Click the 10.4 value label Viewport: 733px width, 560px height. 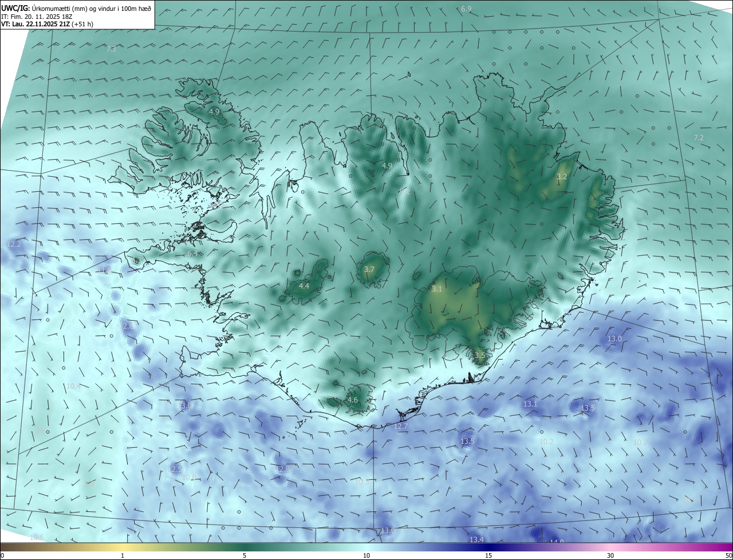pyautogui.click(x=74, y=387)
